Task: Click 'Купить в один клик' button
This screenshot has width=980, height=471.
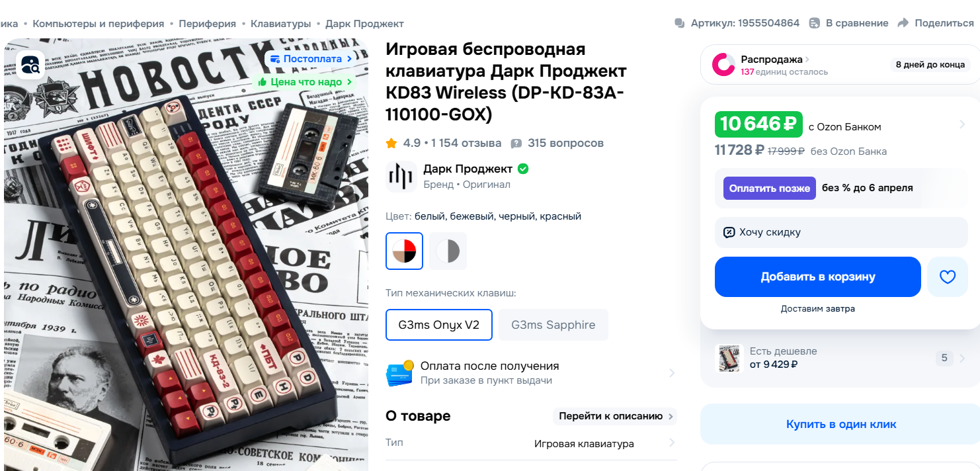Action: [841, 425]
